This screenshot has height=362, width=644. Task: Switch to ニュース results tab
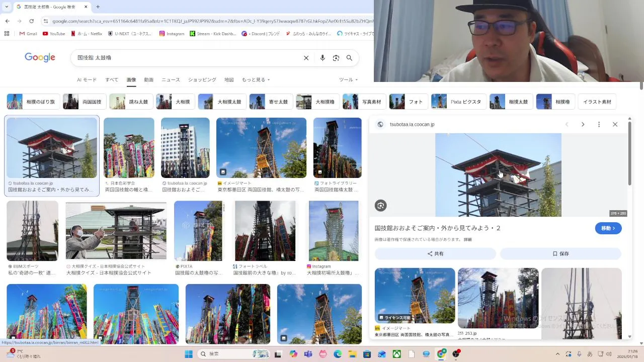tap(171, 80)
